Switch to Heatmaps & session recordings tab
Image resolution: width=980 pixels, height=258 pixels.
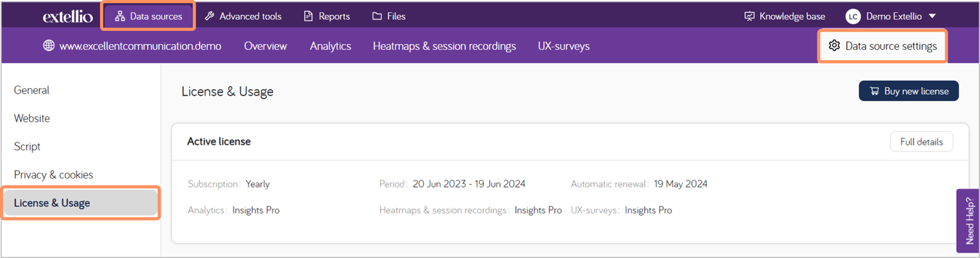tap(444, 46)
